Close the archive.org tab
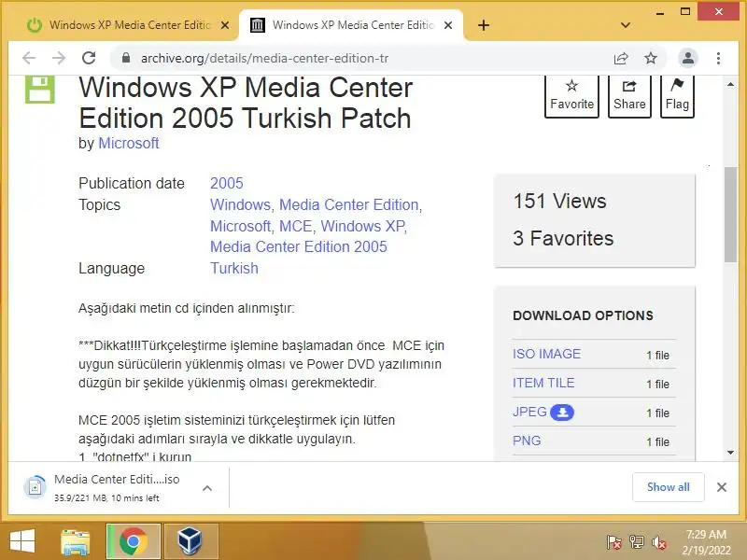 [x=448, y=25]
